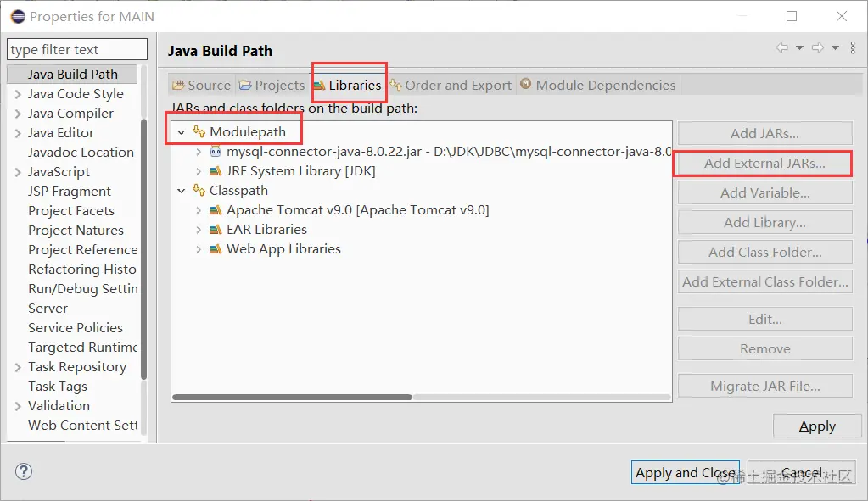Open the three-dot view menu icon
This screenshot has width=868, height=501.
point(853,48)
